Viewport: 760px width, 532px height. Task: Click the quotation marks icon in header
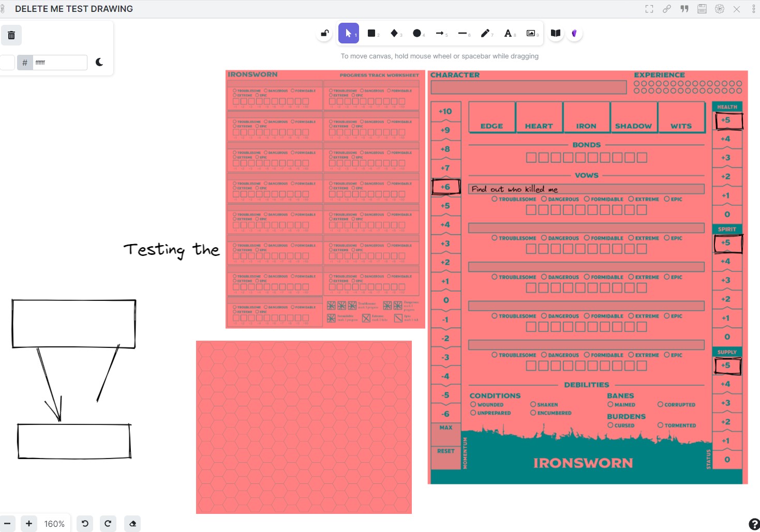click(684, 9)
